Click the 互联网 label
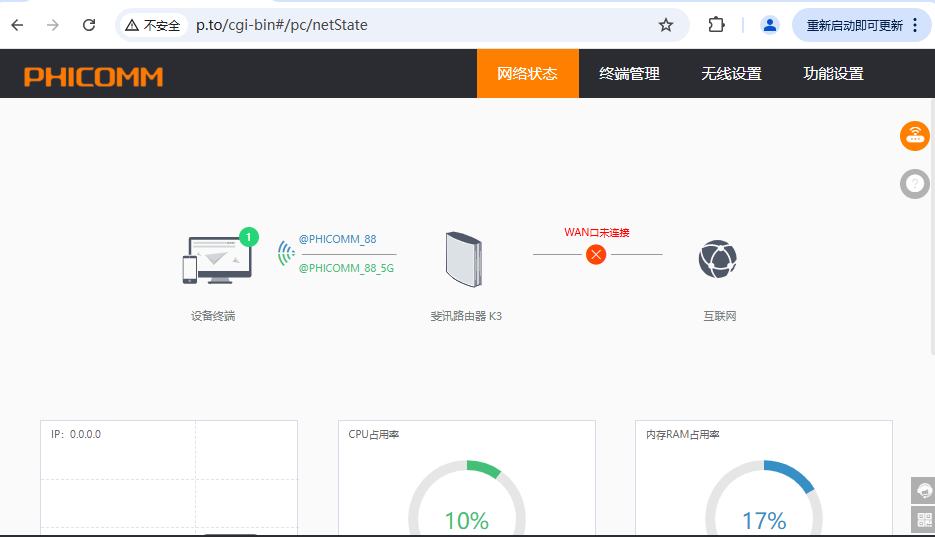 point(720,316)
